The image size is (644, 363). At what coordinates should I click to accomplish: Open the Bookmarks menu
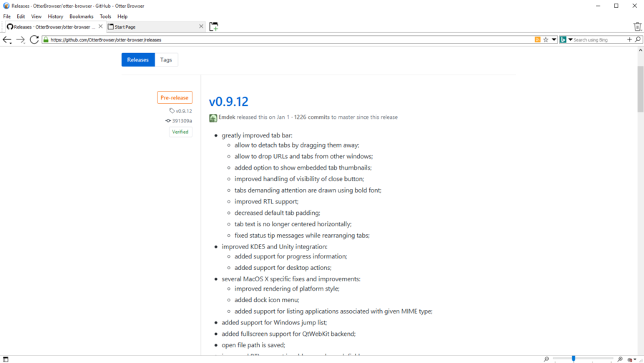pos(82,16)
